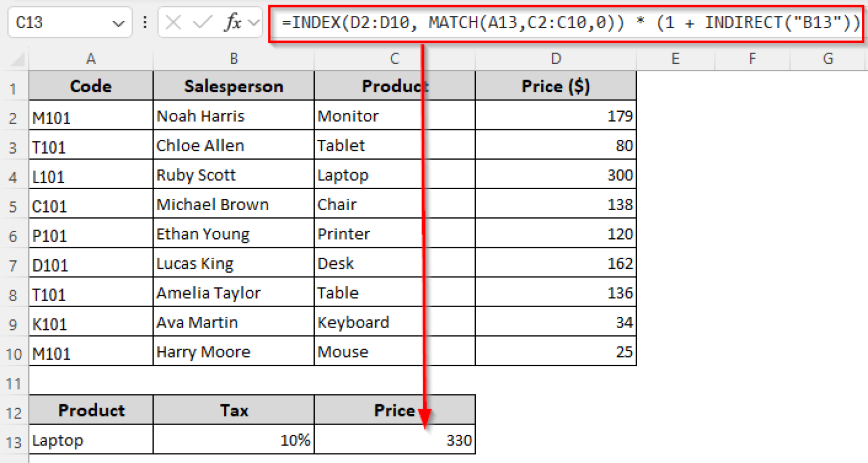This screenshot has height=463, width=868.
Task: Click the Salesperson header cell
Action: click(x=233, y=86)
